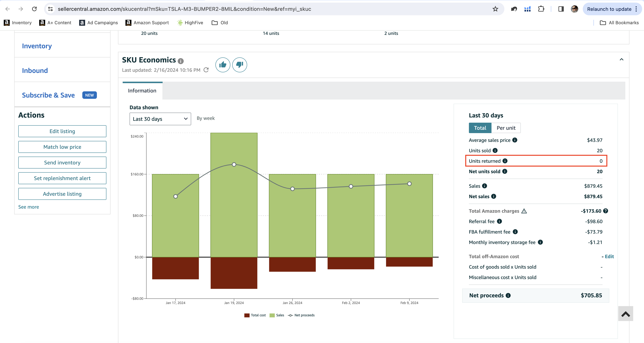The image size is (644, 343).
Task: Switch summary to Total view
Action: (x=480, y=128)
